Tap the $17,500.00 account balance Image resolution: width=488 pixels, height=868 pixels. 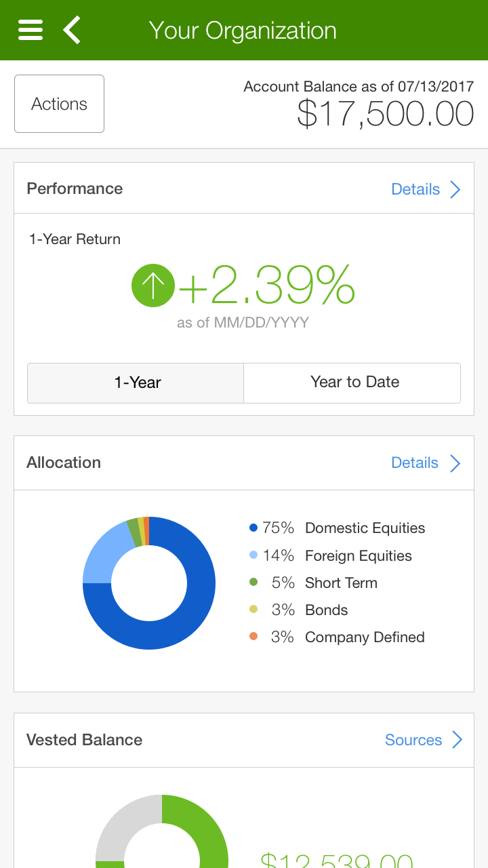385,114
